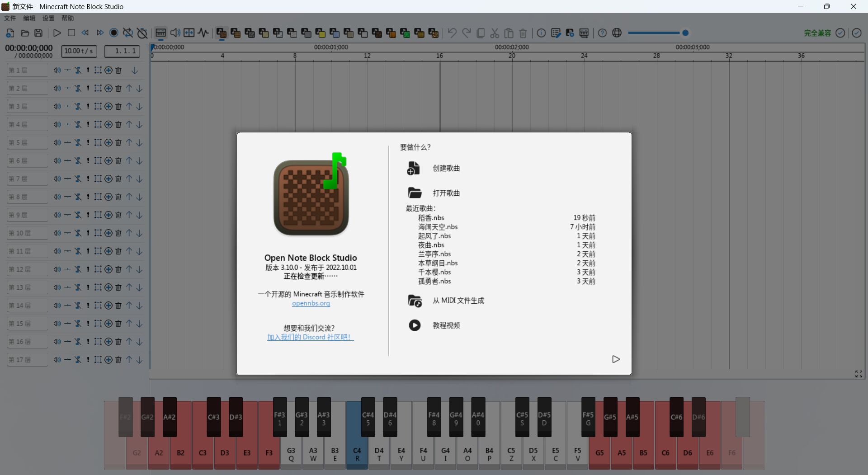Click the stop playback square button
This screenshot has width=868, height=475.
[71, 33]
